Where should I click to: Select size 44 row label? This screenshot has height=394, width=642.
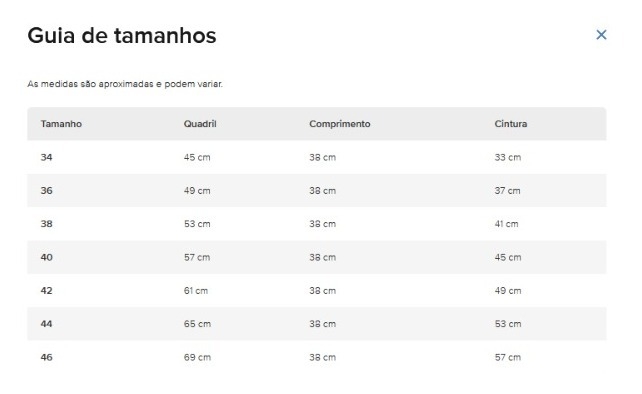tap(46, 324)
